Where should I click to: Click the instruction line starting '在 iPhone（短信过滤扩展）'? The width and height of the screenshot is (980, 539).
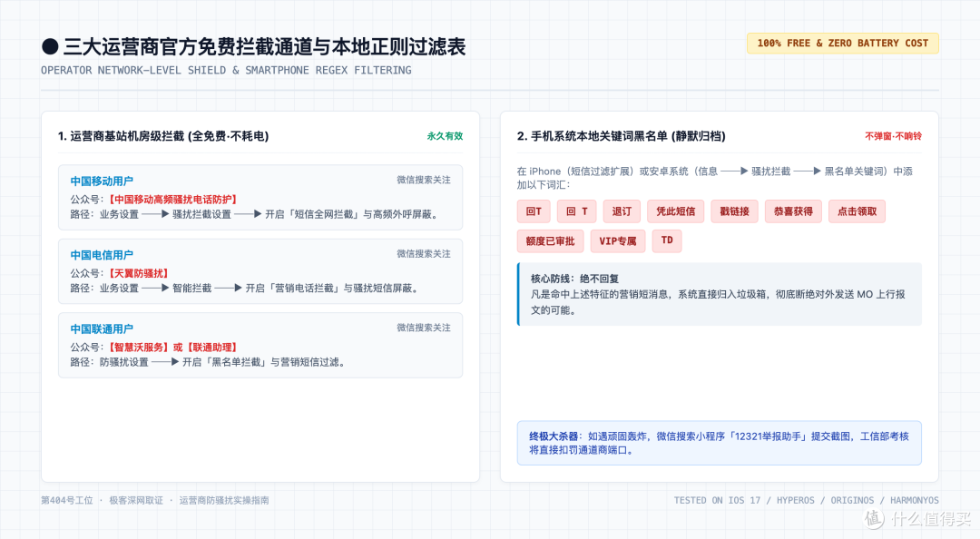pos(714,178)
